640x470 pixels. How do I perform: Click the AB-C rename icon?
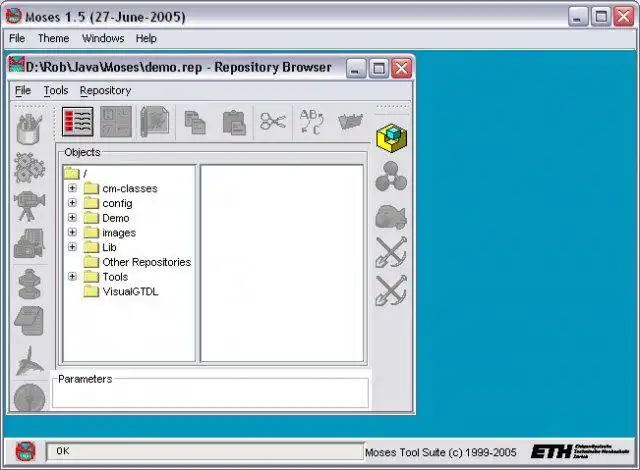click(311, 121)
